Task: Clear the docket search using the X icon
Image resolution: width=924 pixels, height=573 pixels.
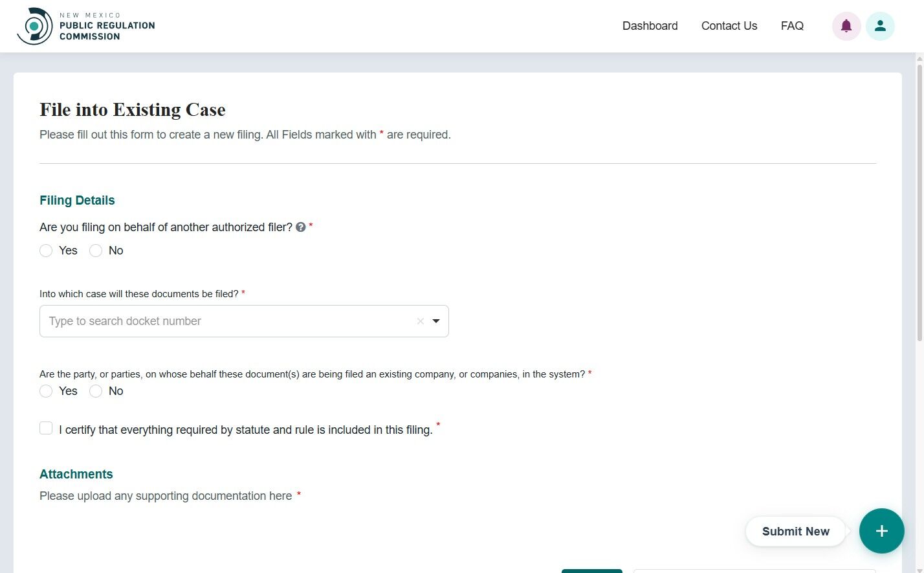Action: 420,320
